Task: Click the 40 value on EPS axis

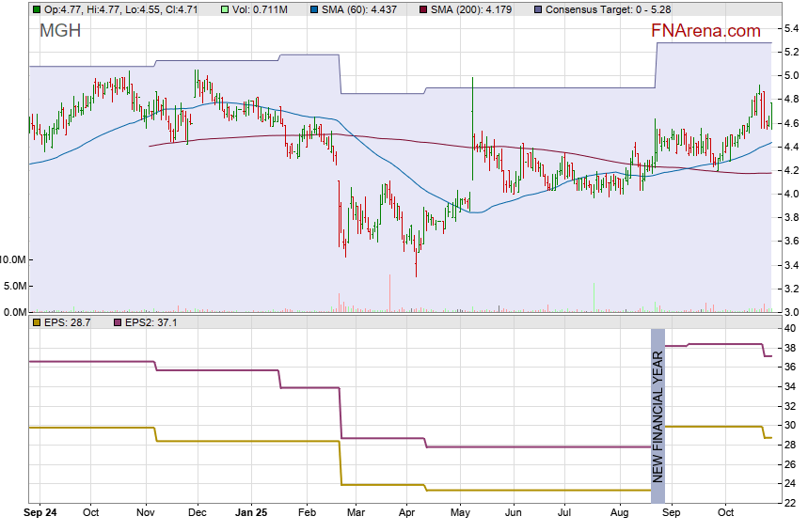Action: point(789,329)
